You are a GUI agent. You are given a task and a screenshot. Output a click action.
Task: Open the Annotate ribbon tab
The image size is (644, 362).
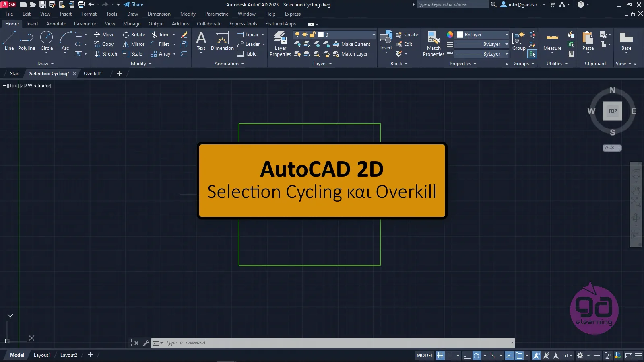[56, 24]
